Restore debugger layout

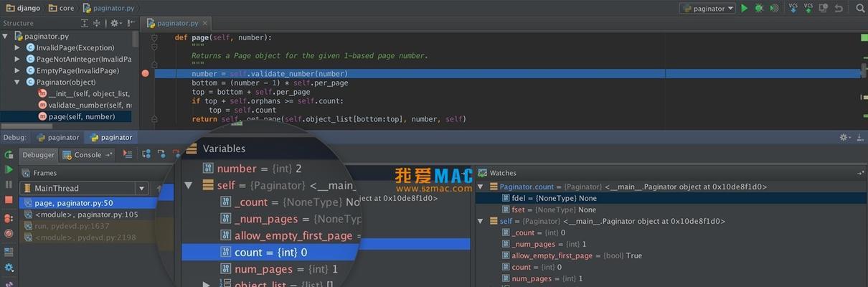click(9, 252)
